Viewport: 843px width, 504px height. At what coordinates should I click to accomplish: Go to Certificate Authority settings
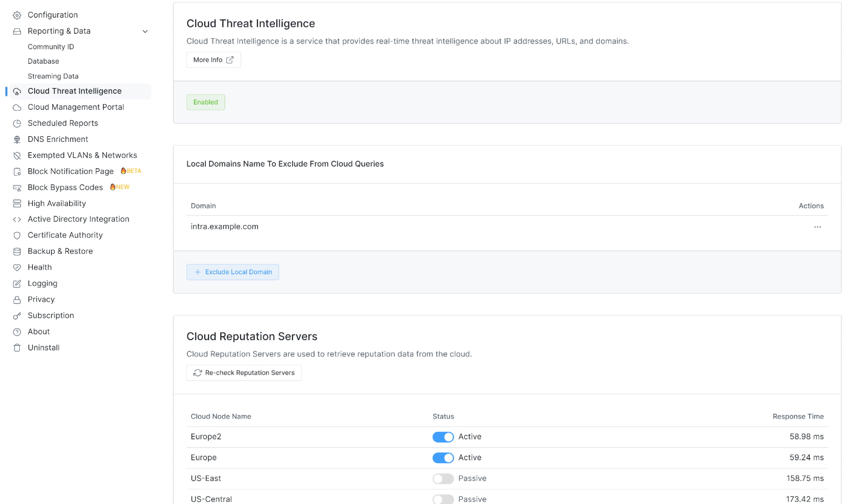point(65,235)
